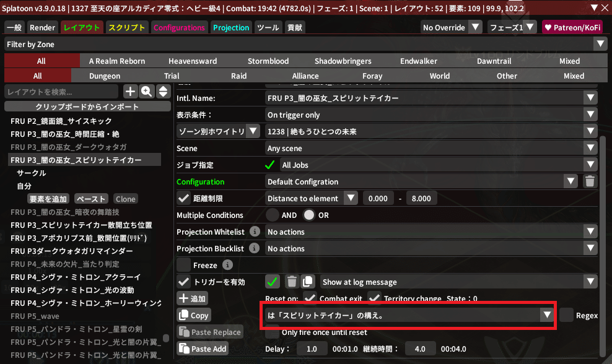
Task: Click the Projection Whitelist info icon
Action: [255, 232]
